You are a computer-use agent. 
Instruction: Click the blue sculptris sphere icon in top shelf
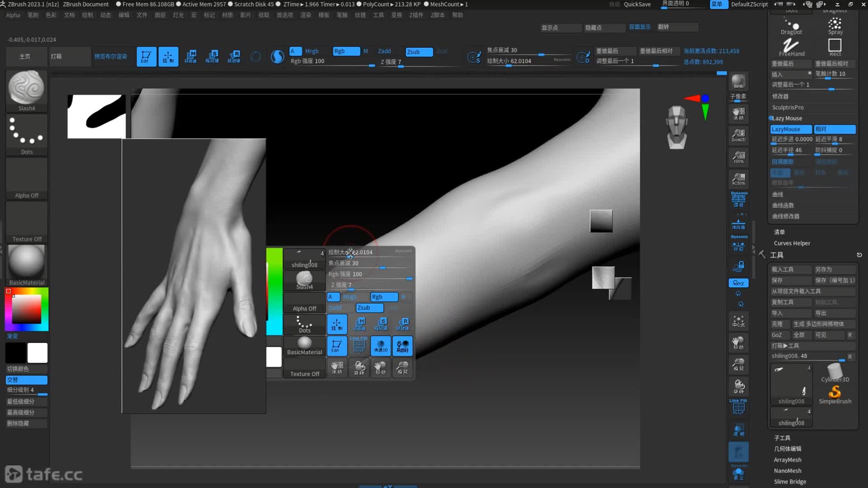[x=277, y=56]
